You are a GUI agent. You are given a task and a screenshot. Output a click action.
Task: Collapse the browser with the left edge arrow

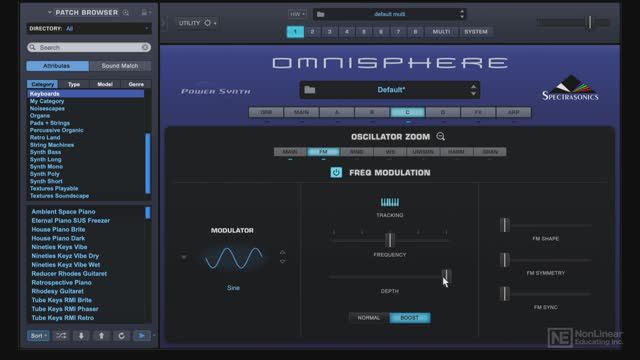(x=164, y=23)
